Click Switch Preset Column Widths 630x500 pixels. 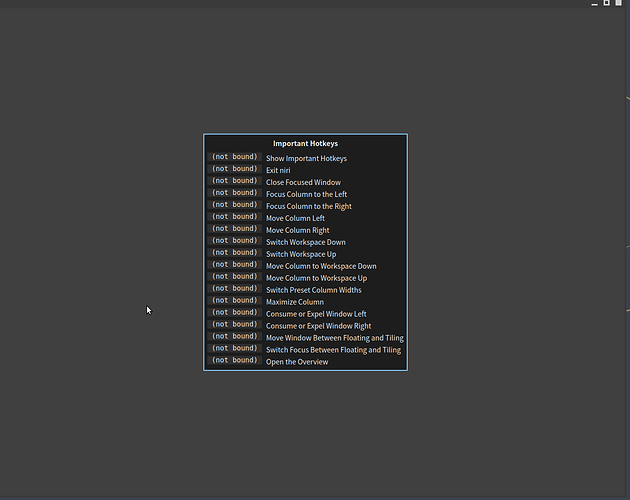(313, 290)
